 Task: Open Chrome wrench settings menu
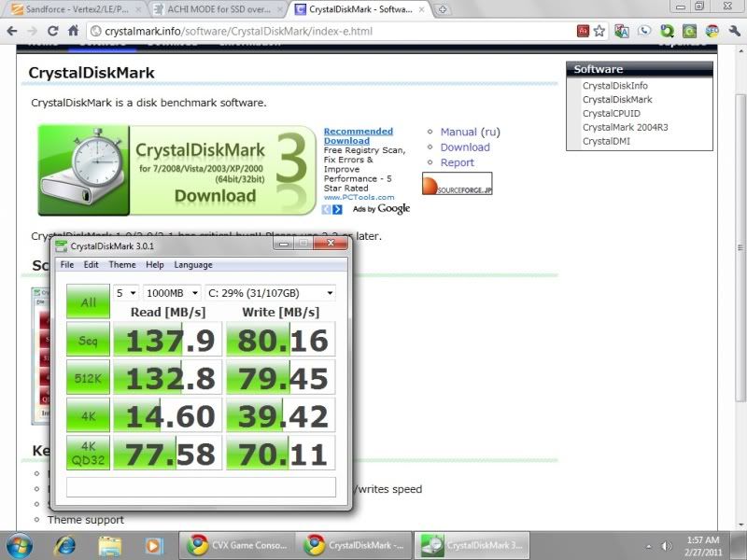pyautogui.click(x=734, y=31)
